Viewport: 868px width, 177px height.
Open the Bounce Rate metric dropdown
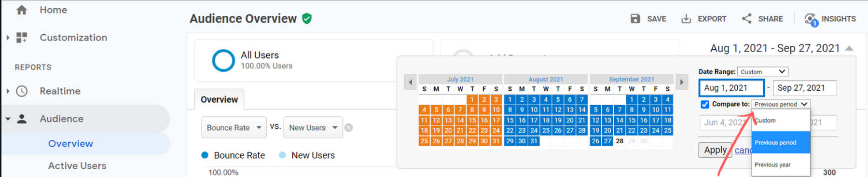(x=234, y=128)
